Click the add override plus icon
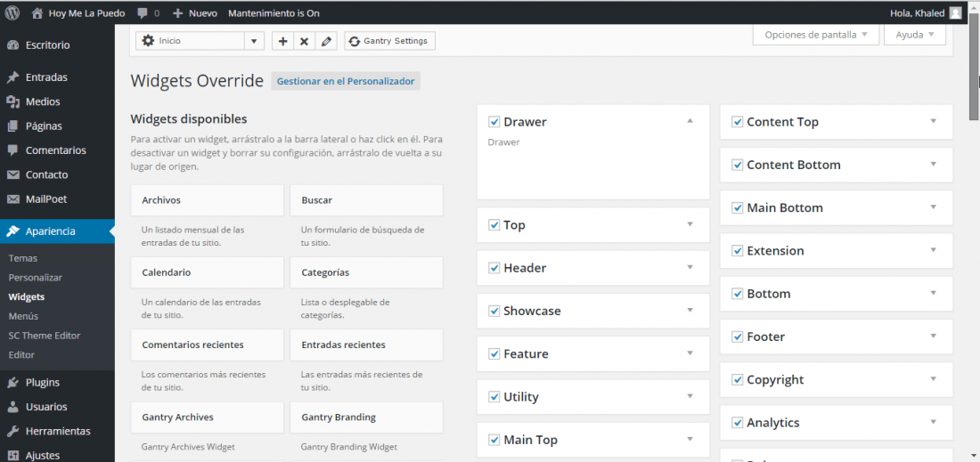980x462 pixels. pos(282,41)
